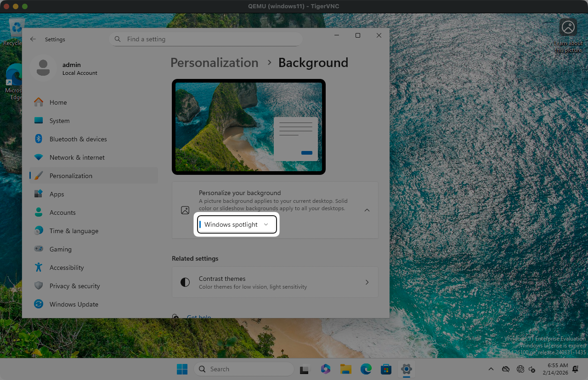Image resolution: width=588 pixels, height=380 pixels.
Task: Open Contrast themes settings
Action: [275, 282]
